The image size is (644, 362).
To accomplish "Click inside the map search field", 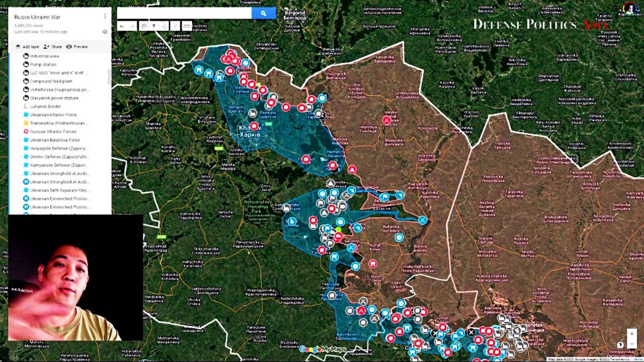I will [184, 14].
